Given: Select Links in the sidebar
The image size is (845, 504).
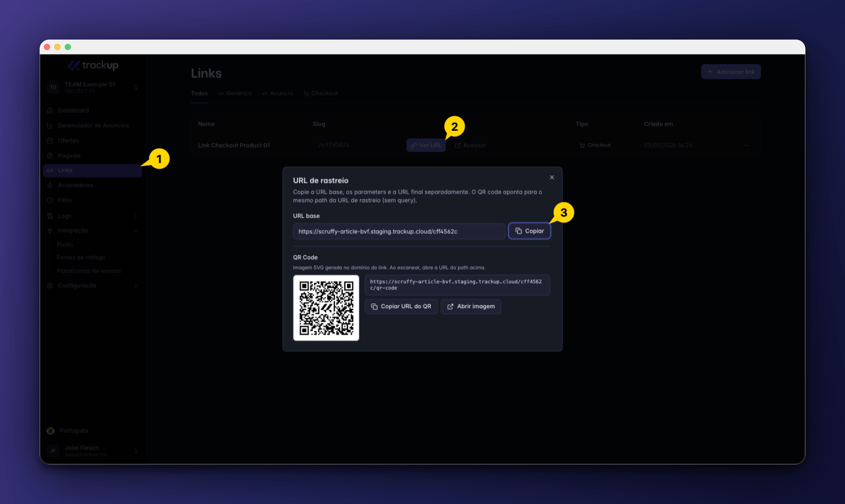Looking at the screenshot, I should point(92,170).
